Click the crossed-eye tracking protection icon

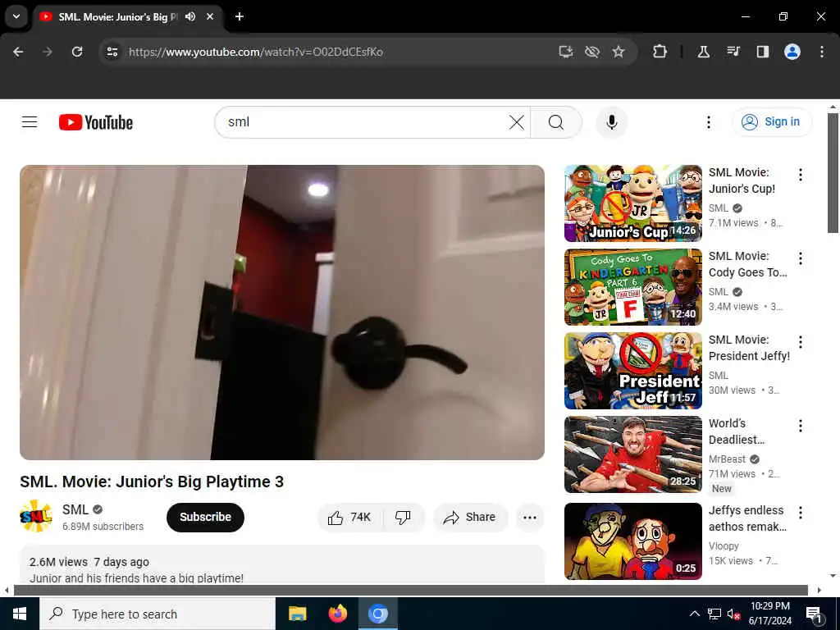click(x=592, y=52)
